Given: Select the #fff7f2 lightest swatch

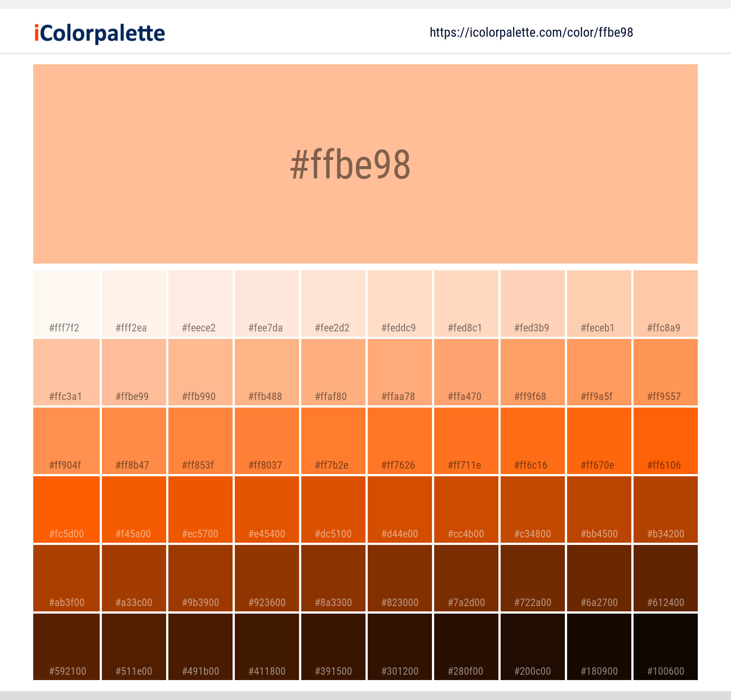Looking at the screenshot, I should 66,303.
